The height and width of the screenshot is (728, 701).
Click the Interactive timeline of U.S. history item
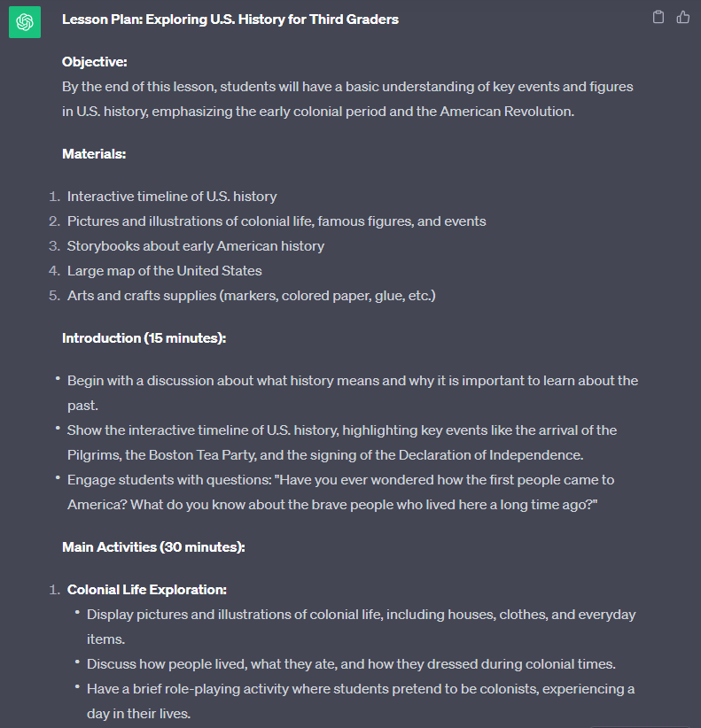coord(172,197)
